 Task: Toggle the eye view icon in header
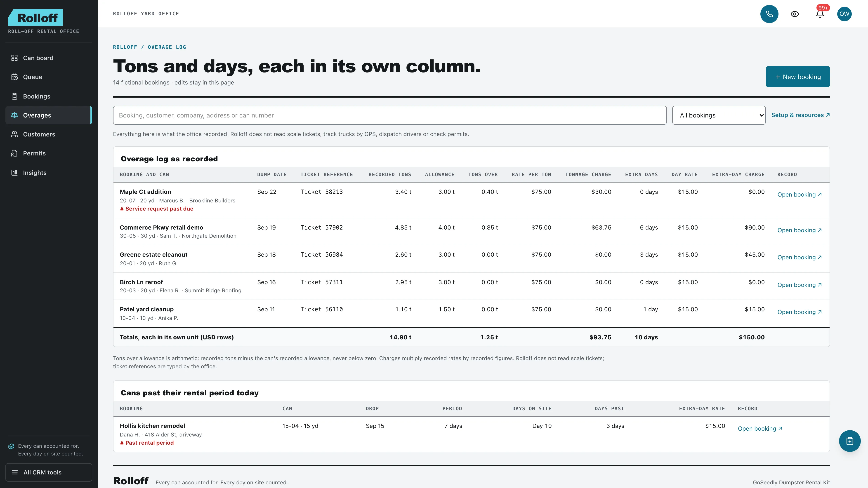[x=795, y=14]
